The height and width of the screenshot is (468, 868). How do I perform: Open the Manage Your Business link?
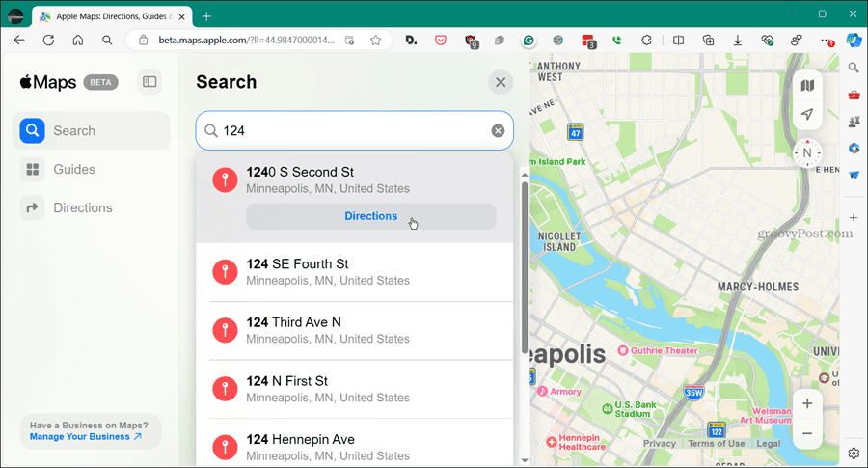pyautogui.click(x=85, y=436)
